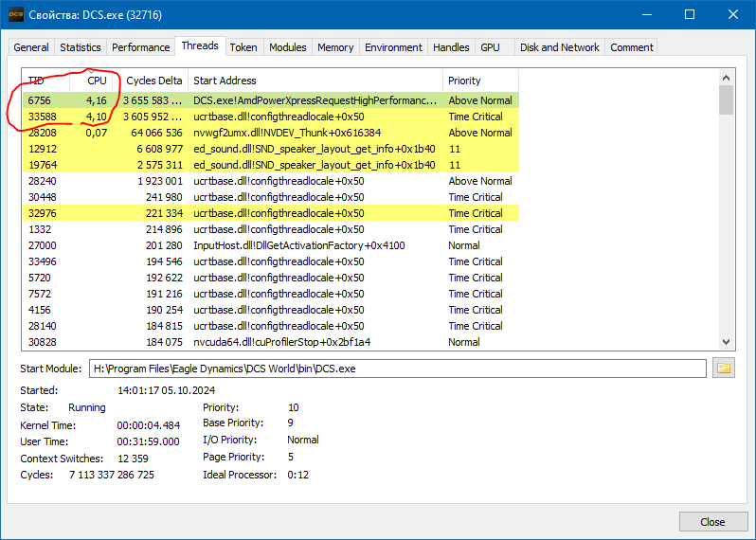Select thread row with TID 28240
Image resolution: width=756 pixels, height=540 pixels.
271,181
